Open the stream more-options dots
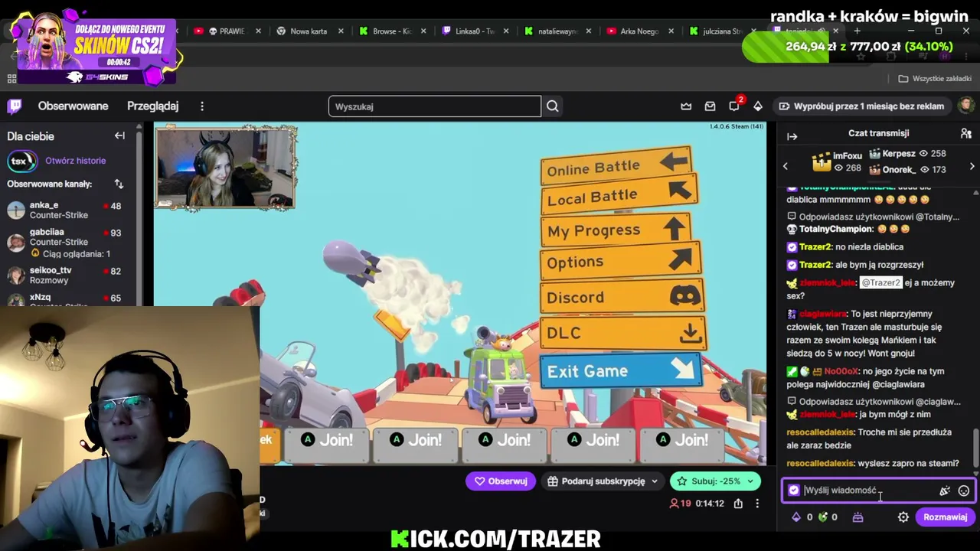 click(x=757, y=504)
